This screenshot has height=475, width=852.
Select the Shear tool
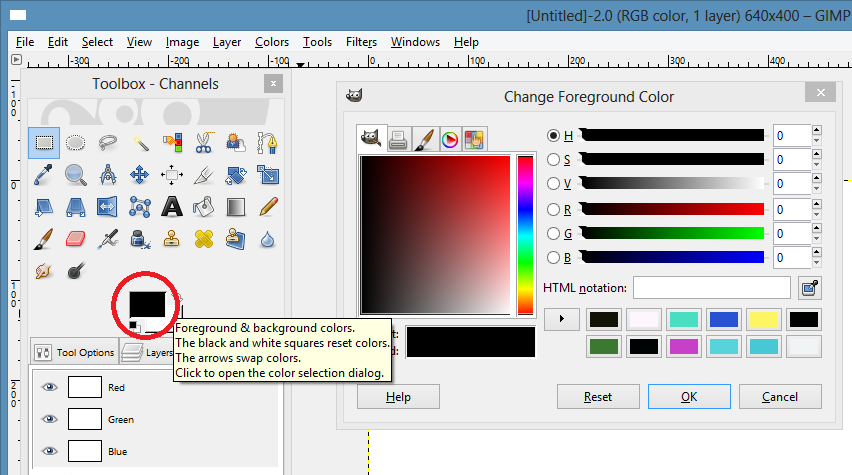pos(44,207)
